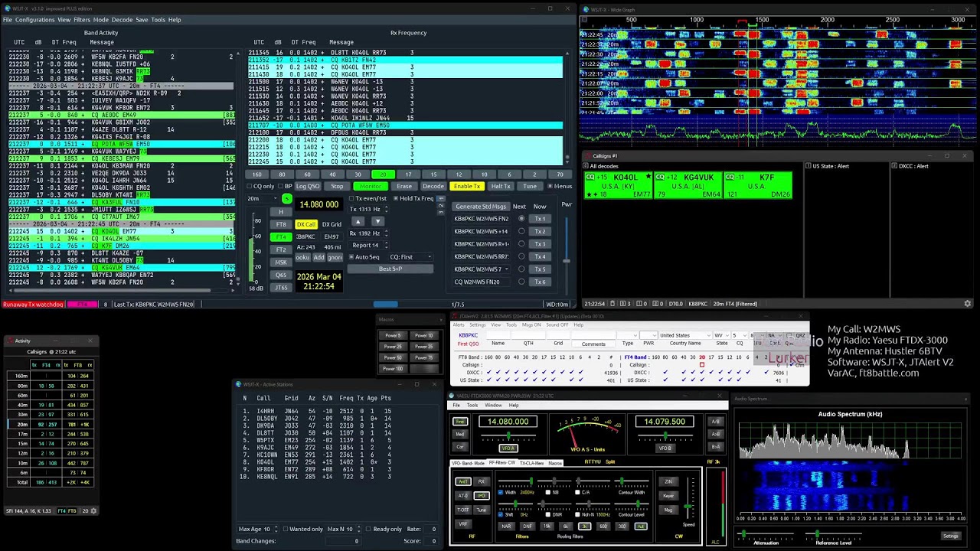
Task: Click the A/B VFO swap button
Action: pyautogui.click(x=715, y=422)
